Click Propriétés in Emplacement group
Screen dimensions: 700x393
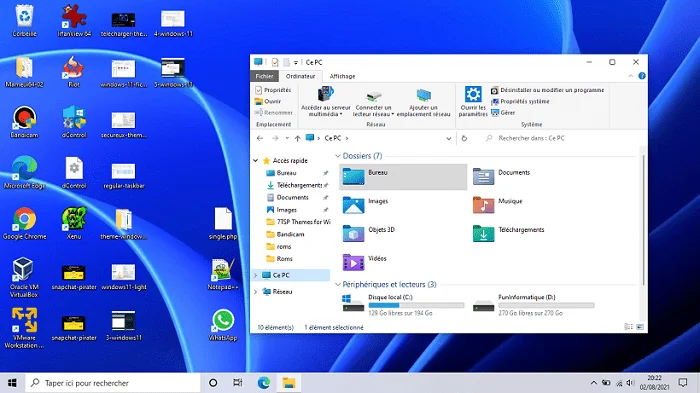(x=273, y=90)
